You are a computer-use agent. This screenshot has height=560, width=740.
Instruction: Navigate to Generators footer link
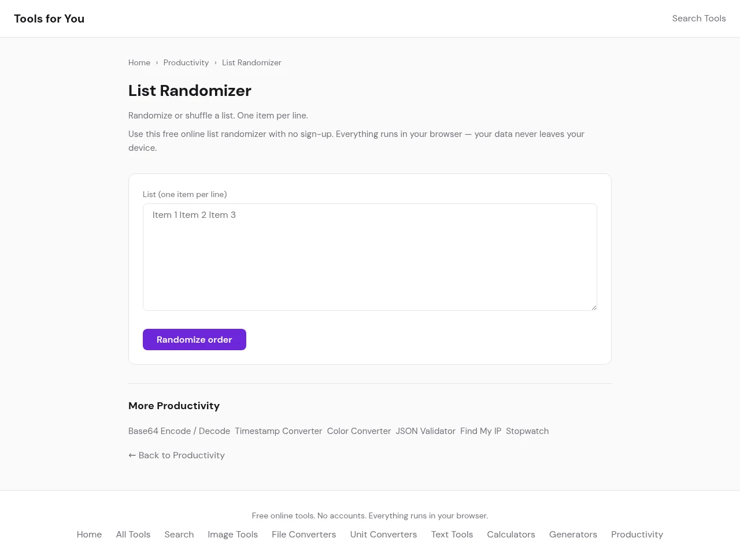(x=573, y=535)
